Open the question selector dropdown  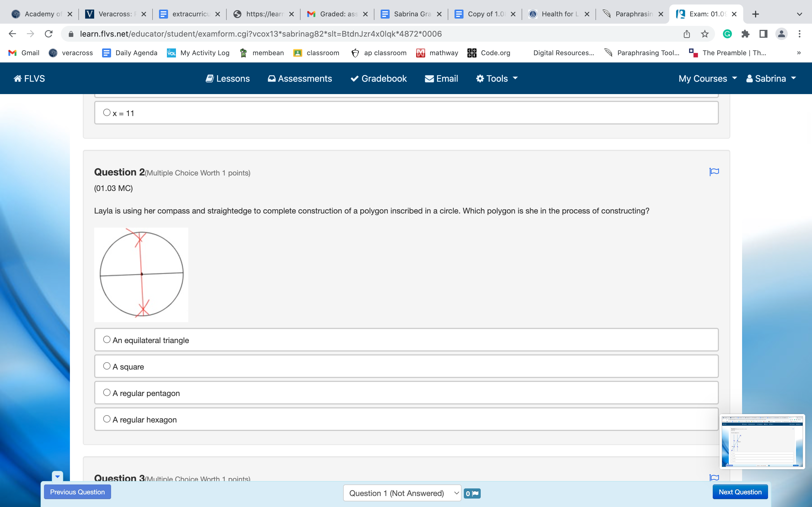point(402,493)
